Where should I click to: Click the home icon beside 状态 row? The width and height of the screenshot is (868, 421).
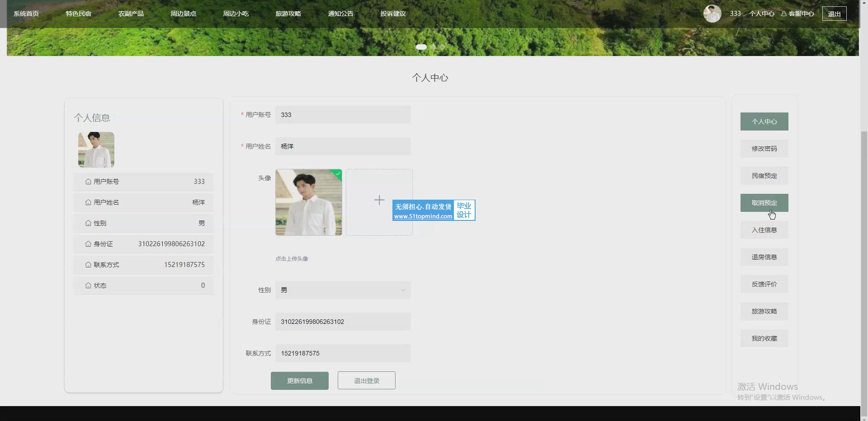point(88,285)
